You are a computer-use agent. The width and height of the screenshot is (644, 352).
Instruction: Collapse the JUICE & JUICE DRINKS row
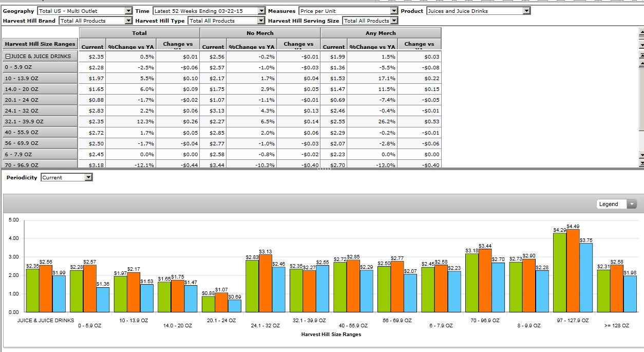coord(8,56)
